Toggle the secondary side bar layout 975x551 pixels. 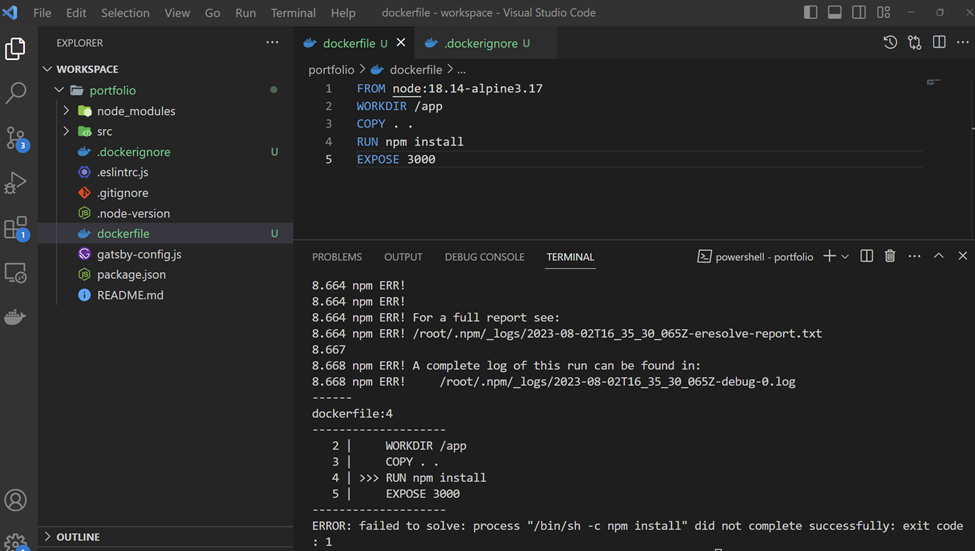coord(859,12)
